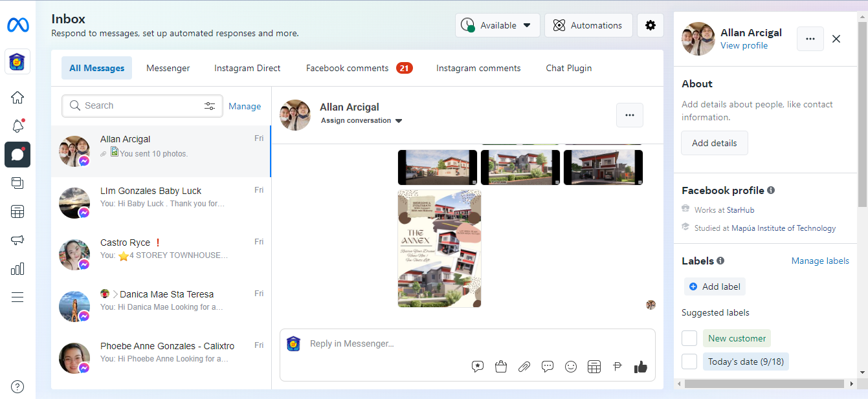Open Danica Mae Sta Teresa conversation

161,307
